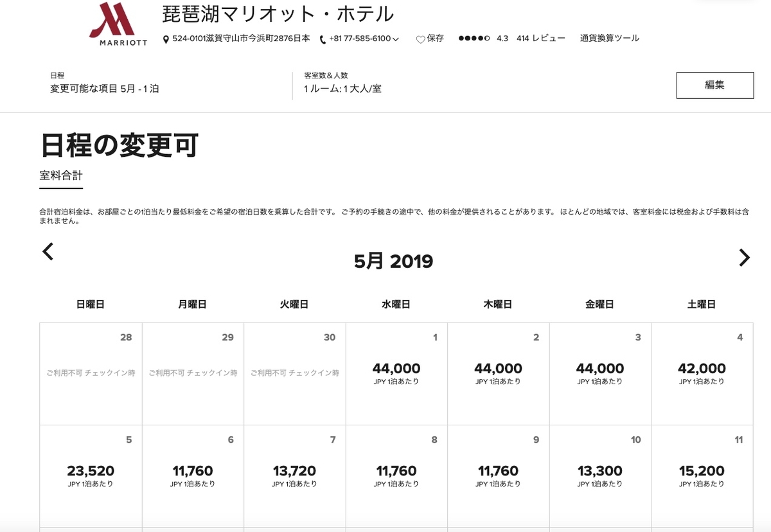Go to previous month with left arrow
The width and height of the screenshot is (771, 532).
click(x=48, y=252)
